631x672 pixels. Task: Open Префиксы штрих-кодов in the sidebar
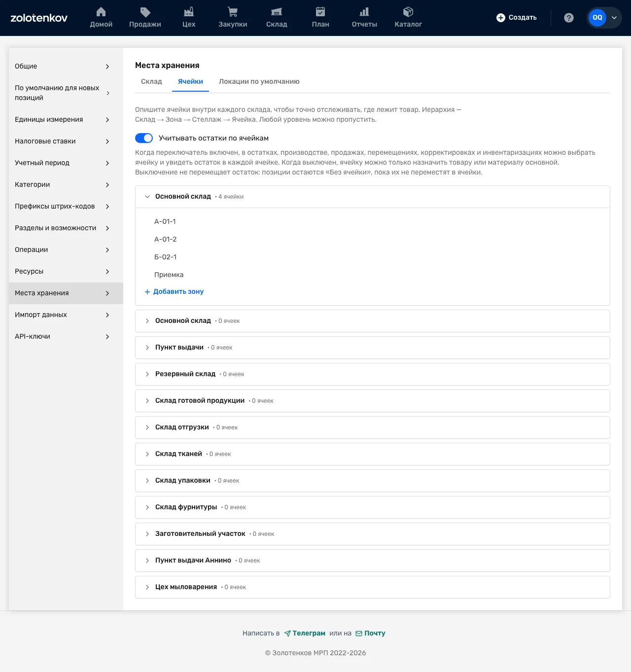(x=66, y=207)
